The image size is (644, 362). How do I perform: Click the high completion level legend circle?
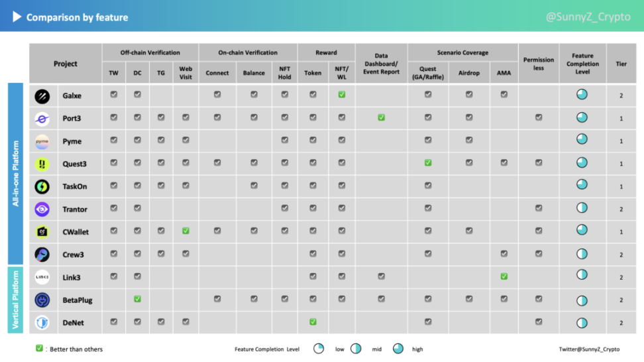point(398,349)
